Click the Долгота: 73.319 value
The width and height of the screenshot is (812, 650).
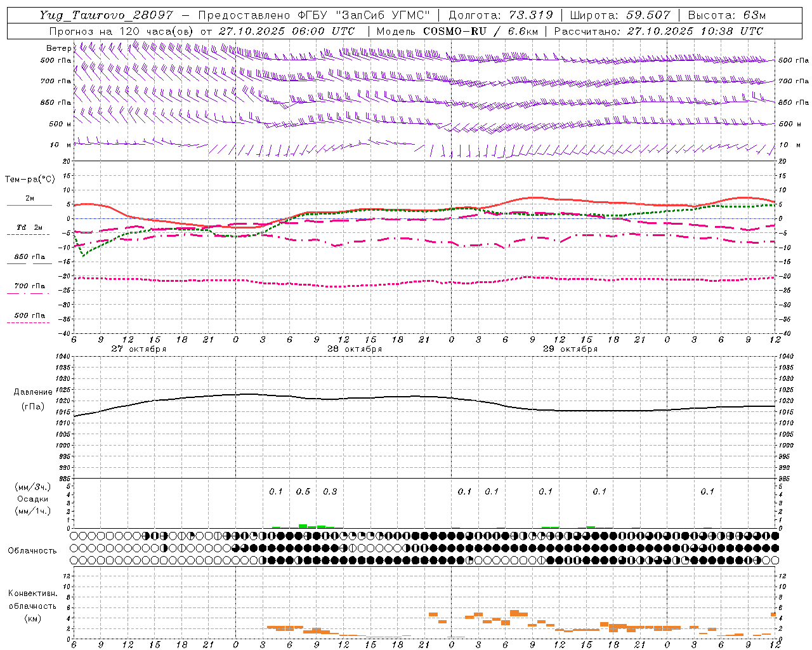coord(501,15)
